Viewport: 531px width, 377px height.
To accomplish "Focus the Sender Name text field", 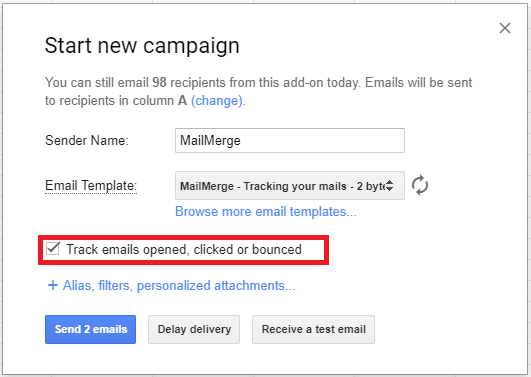I will pos(290,141).
